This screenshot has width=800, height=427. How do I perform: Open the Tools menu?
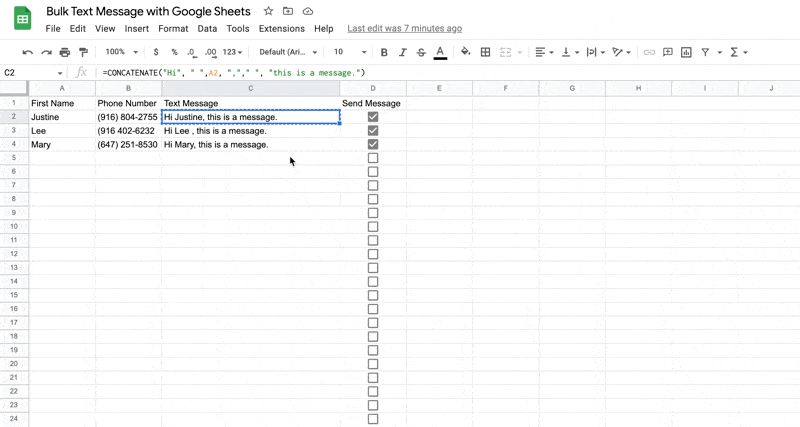[238, 29]
